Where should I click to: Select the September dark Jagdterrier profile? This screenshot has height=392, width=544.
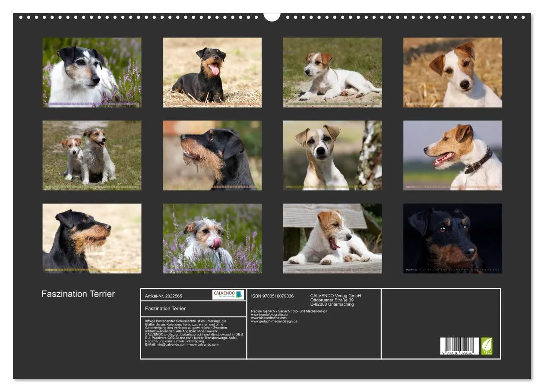(93, 239)
